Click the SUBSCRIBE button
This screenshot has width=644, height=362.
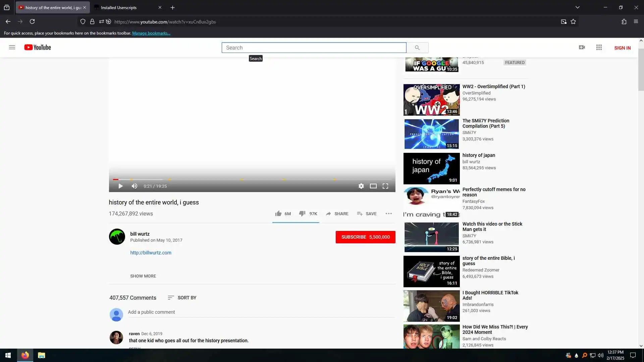coord(365,237)
